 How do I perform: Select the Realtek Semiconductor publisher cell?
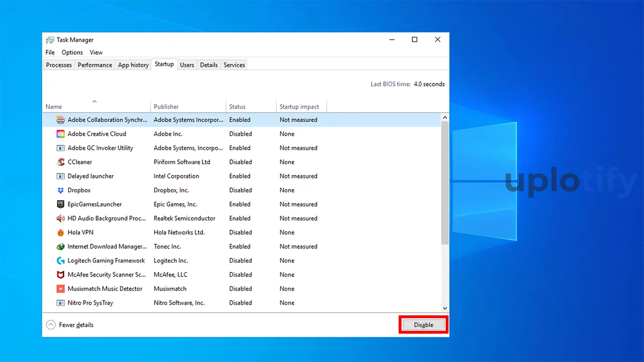(184, 218)
